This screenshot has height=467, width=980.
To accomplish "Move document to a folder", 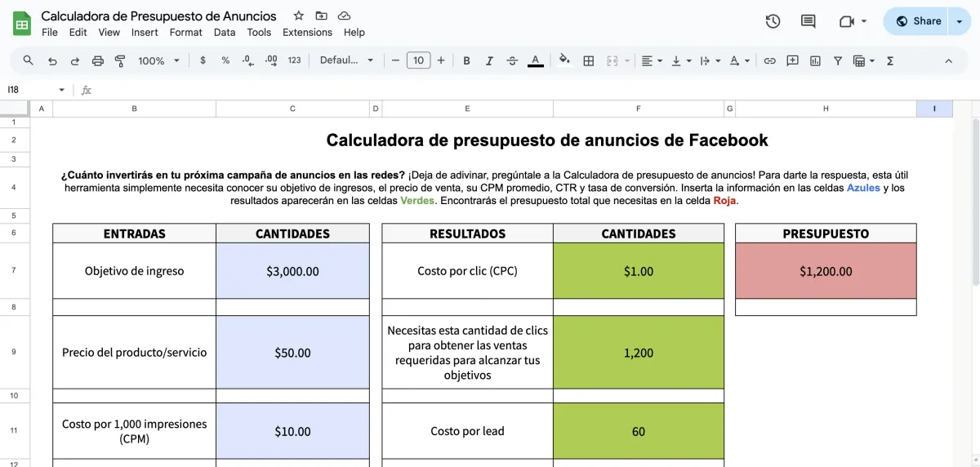I will (x=321, y=16).
